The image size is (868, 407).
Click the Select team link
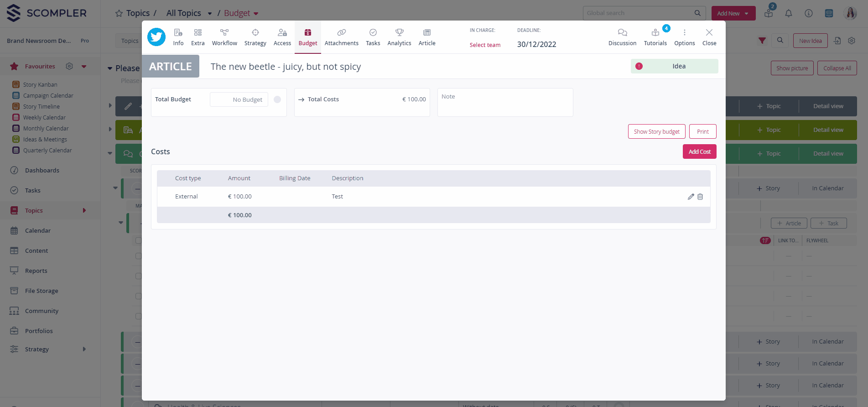pyautogui.click(x=485, y=45)
